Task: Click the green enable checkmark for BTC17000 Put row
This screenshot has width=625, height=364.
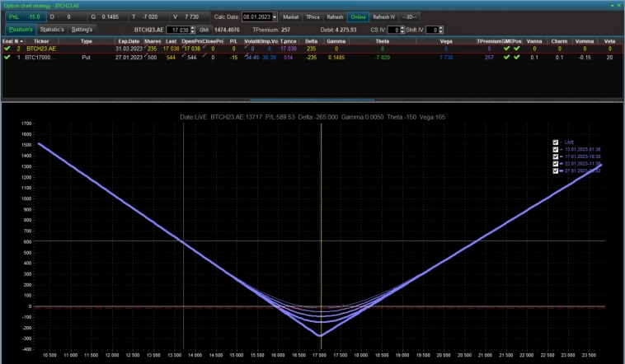Action: pyautogui.click(x=7, y=58)
